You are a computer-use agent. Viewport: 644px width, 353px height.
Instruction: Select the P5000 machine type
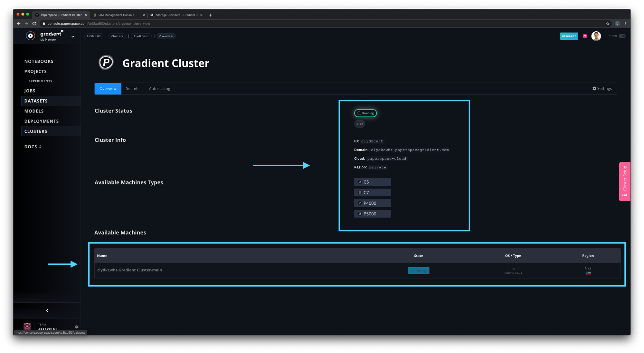point(373,214)
